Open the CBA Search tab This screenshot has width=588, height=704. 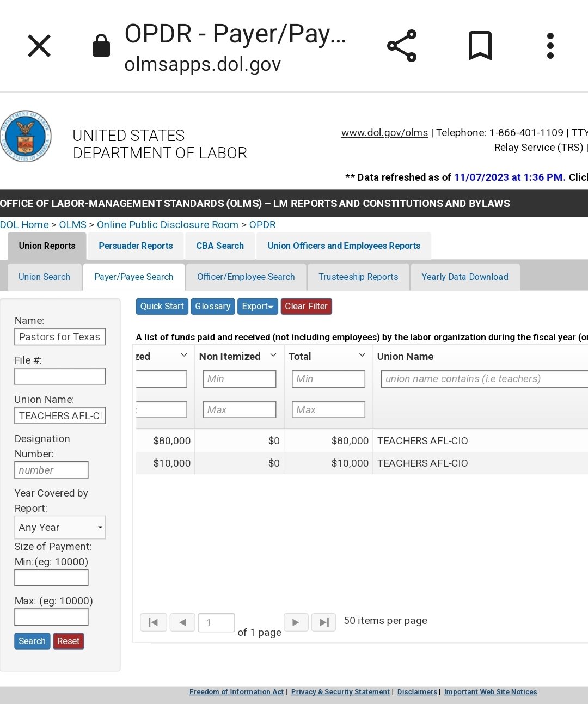tap(220, 246)
